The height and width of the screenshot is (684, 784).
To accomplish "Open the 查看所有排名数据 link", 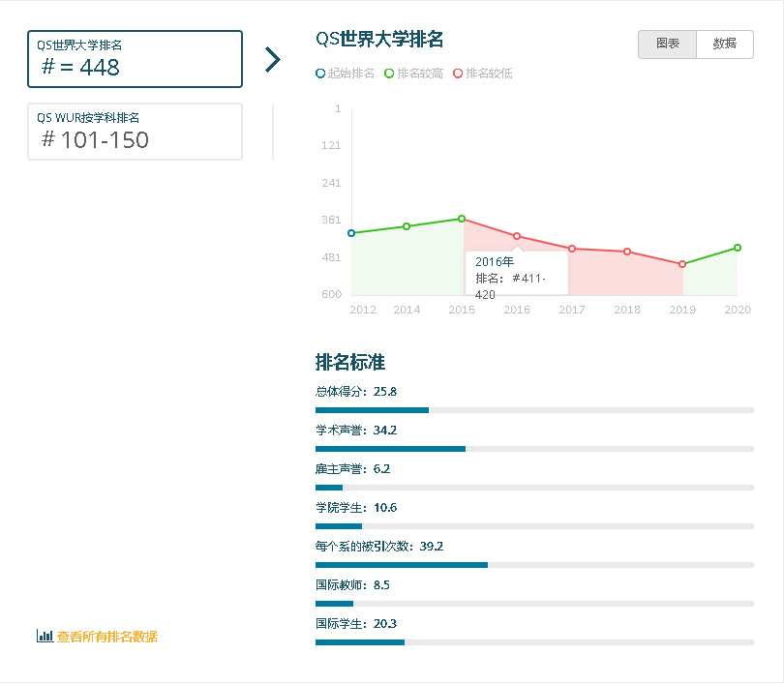I will click(x=106, y=637).
